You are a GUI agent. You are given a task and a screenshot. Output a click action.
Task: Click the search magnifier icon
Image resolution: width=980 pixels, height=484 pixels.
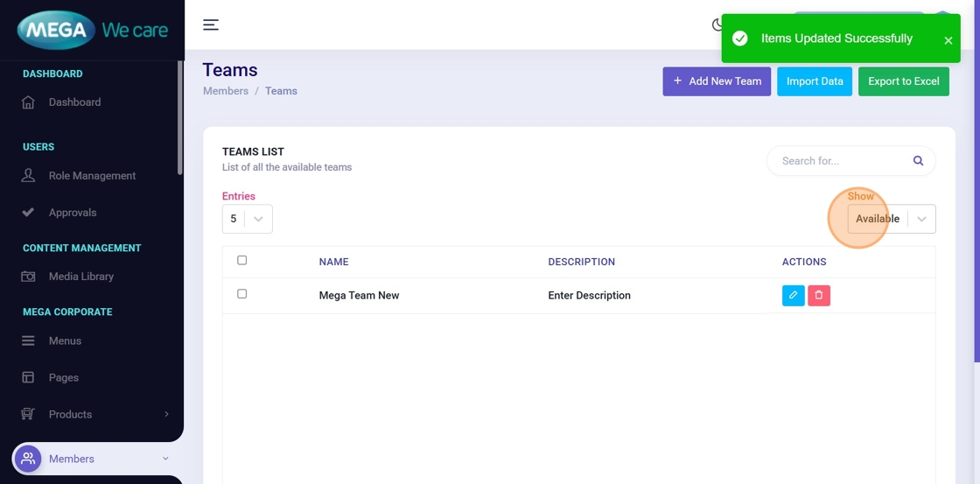(x=918, y=161)
